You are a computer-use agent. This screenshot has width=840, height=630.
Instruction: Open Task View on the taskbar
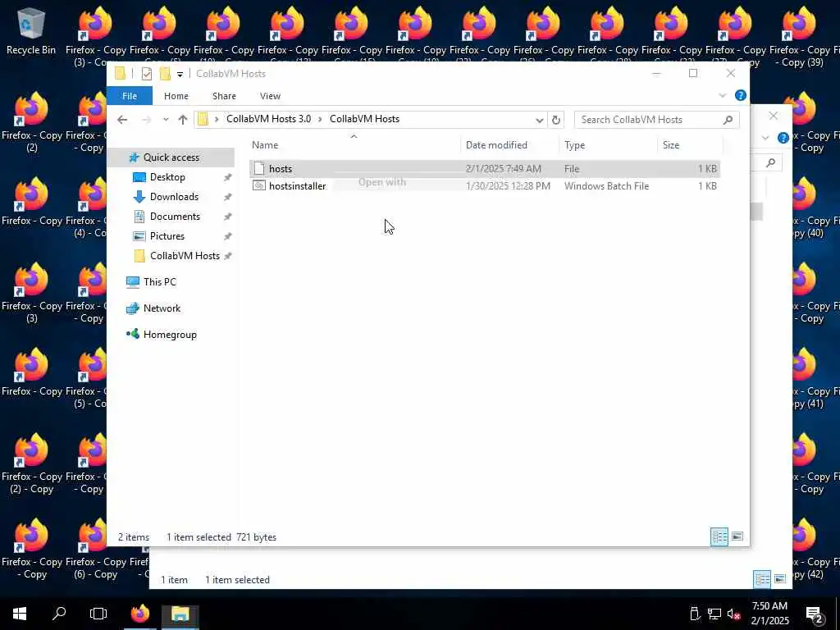click(x=98, y=614)
